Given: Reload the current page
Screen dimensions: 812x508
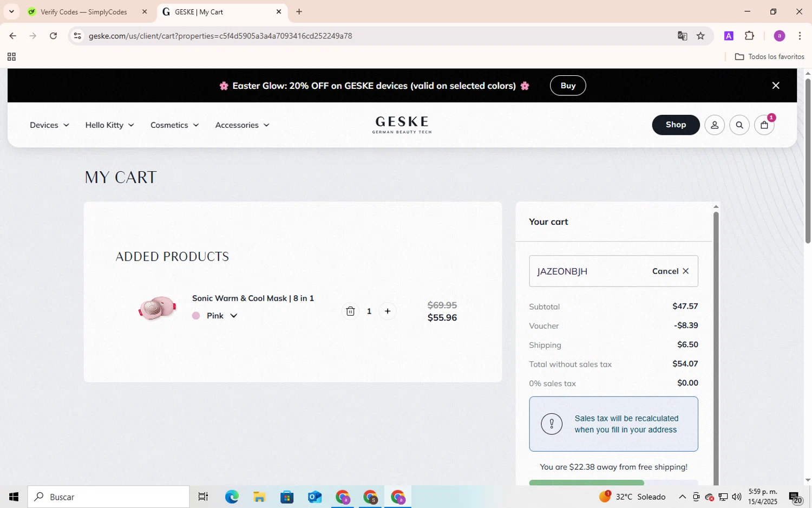Looking at the screenshot, I should pos(53,36).
